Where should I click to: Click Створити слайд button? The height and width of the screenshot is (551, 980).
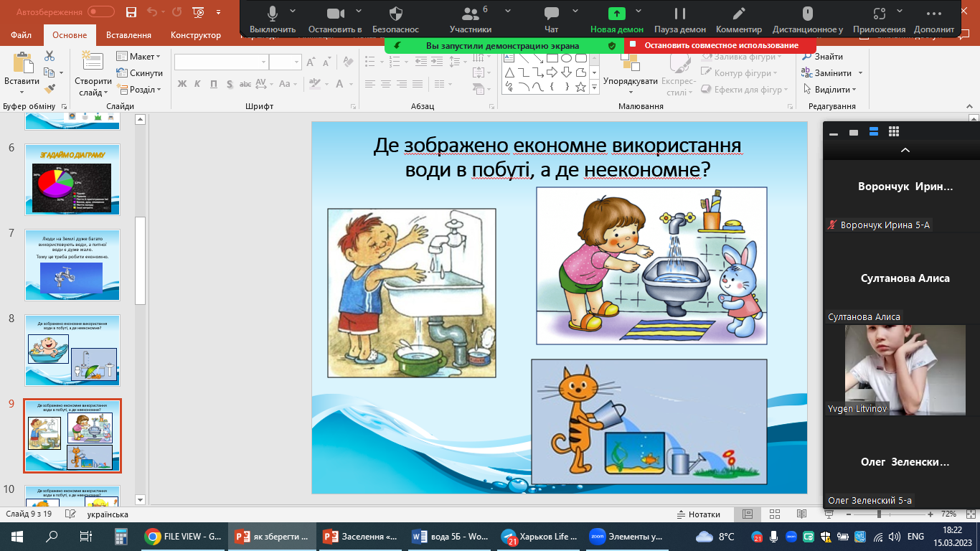pyautogui.click(x=93, y=73)
